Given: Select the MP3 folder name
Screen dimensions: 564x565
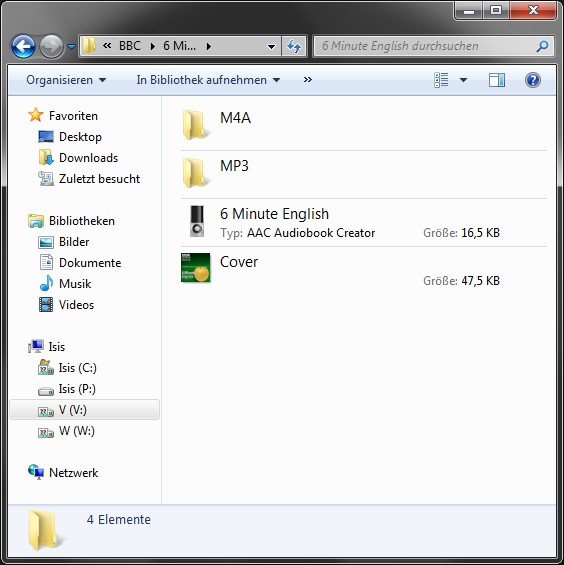Looking at the screenshot, I should click(x=234, y=166).
